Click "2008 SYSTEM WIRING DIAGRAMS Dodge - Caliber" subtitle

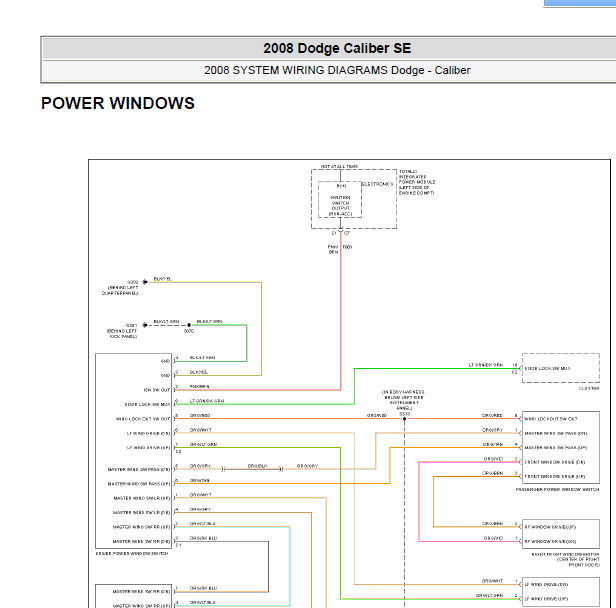[337, 70]
